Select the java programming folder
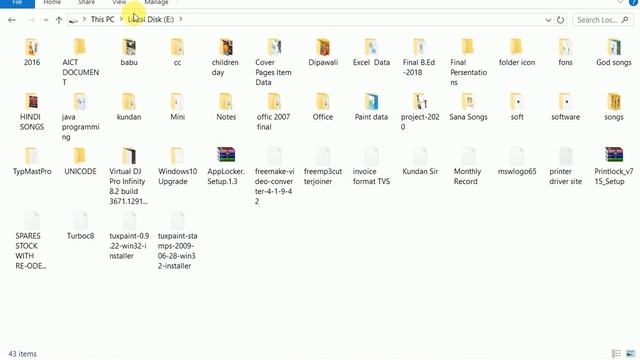 point(80,117)
